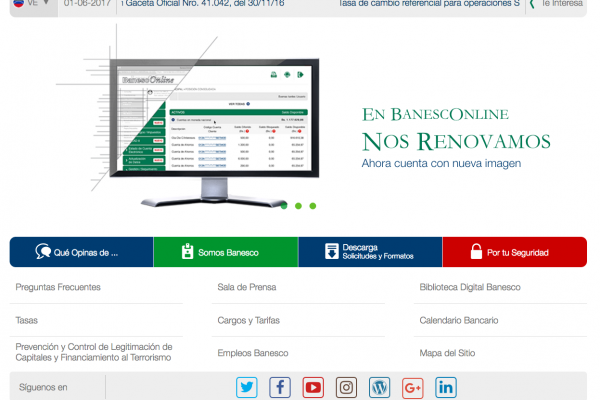Open Descarga Solicitudes y Formatos

point(370,252)
